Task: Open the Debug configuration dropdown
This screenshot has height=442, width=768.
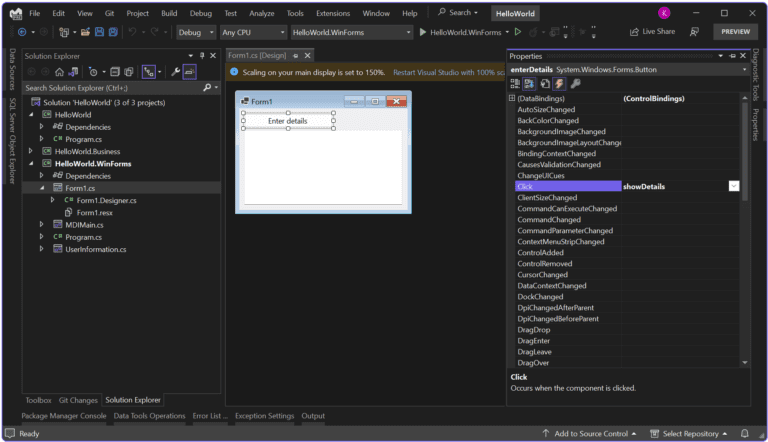Action: coord(196,32)
